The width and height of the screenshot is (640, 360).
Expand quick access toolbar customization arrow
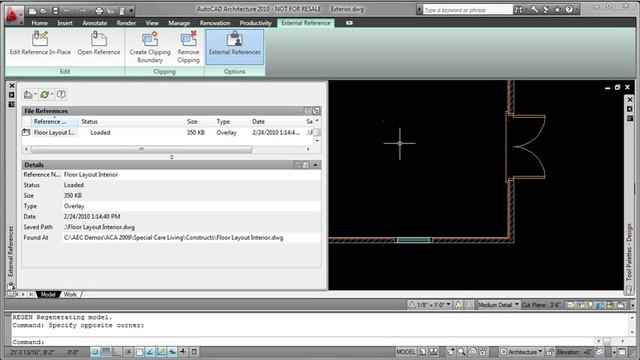coord(131,11)
